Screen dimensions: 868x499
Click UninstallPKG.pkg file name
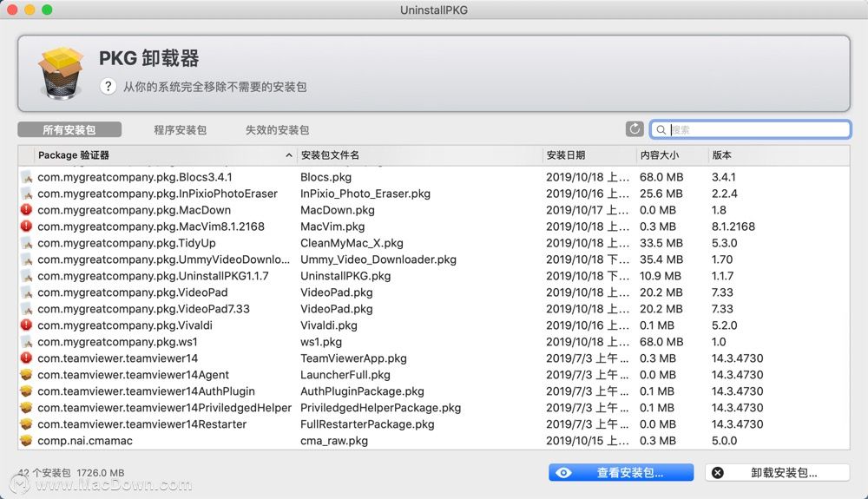345,276
